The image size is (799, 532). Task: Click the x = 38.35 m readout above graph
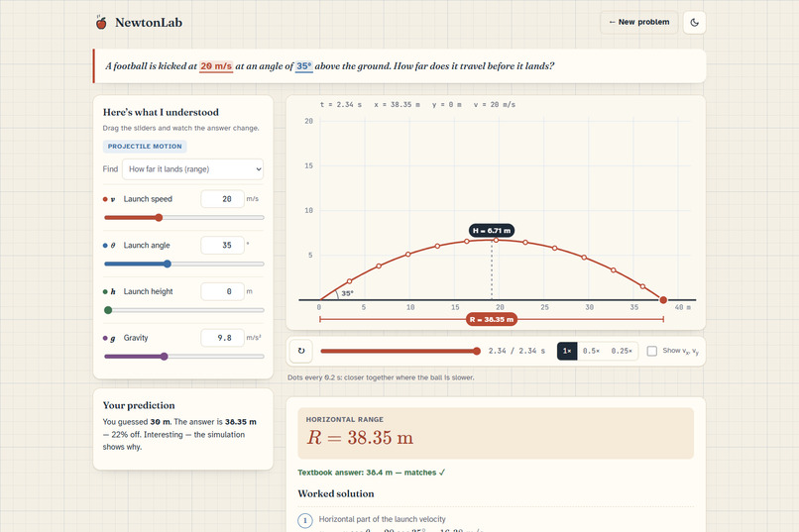tap(397, 104)
